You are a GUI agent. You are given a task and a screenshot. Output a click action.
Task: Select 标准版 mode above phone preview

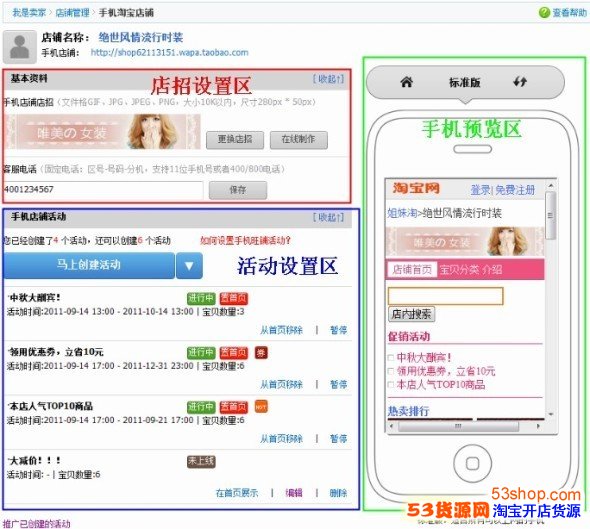point(465,82)
